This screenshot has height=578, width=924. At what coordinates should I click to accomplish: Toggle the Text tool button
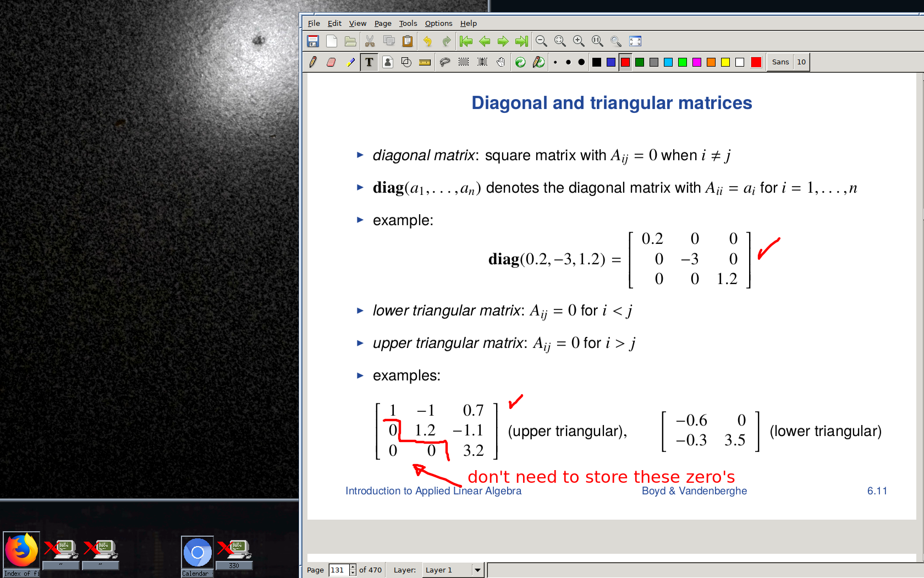click(369, 62)
